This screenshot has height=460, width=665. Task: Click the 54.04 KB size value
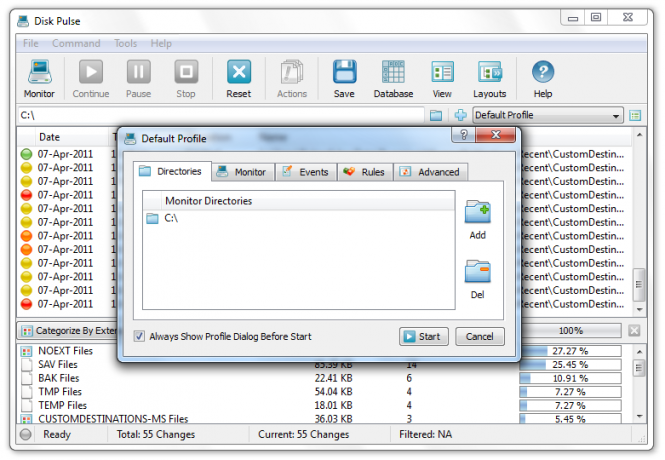pyautogui.click(x=333, y=392)
